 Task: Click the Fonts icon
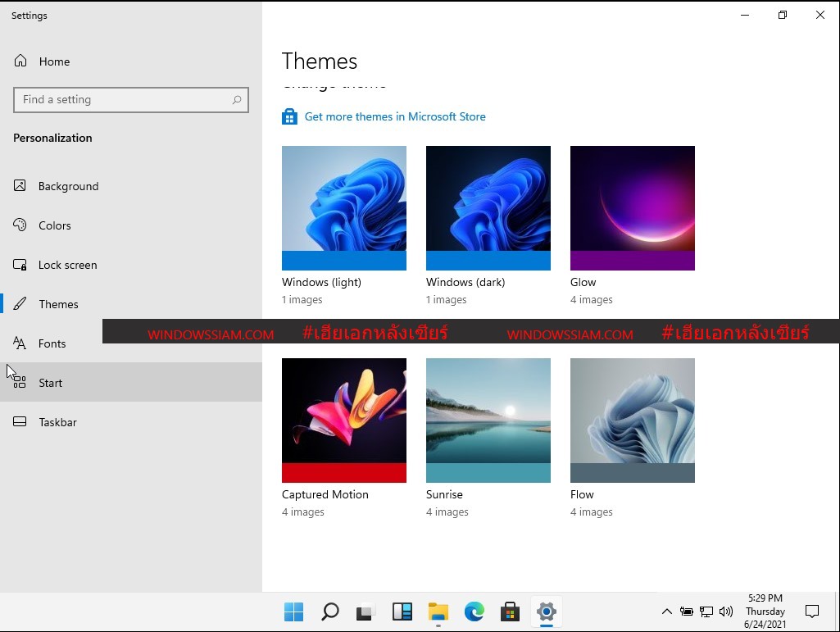point(20,343)
